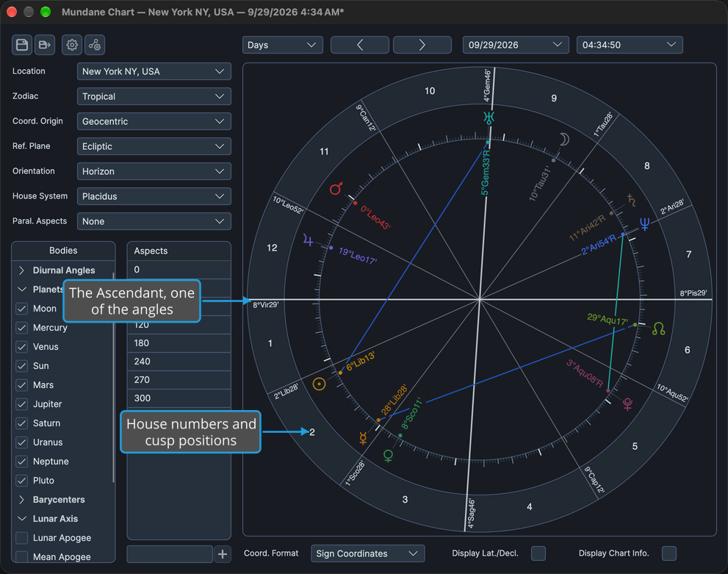This screenshot has width=728, height=574.
Task: Open the House System Placidus dropdown
Action: tap(154, 196)
